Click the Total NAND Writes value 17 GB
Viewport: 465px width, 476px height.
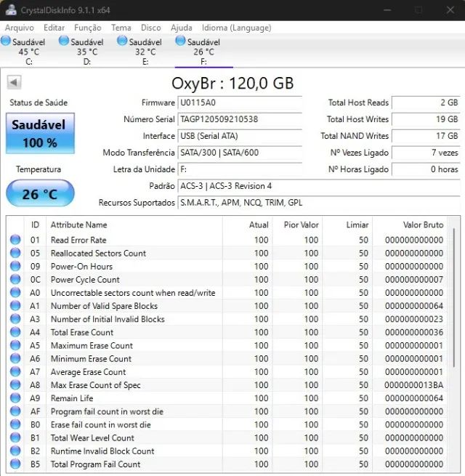pyautogui.click(x=426, y=136)
